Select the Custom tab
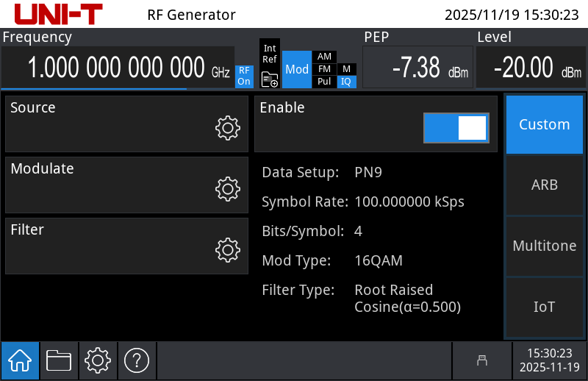The height and width of the screenshot is (381, 588). click(544, 124)
